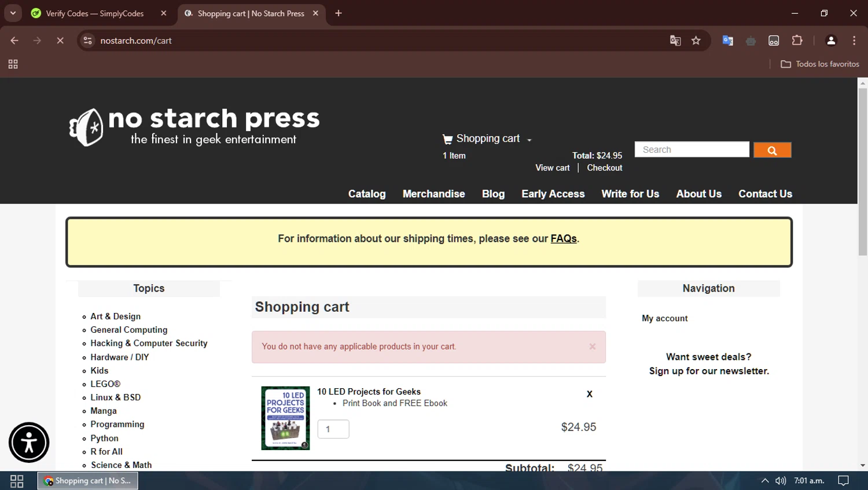The image size is (868, 490).
Task: Open Contact Us page
Action: (765, 194)
